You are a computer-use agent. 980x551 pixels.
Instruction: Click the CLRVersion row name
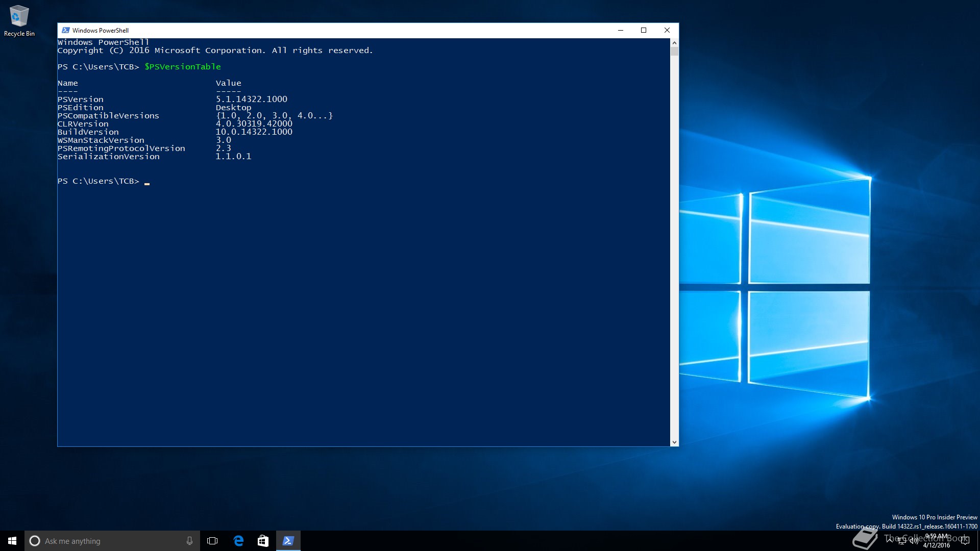tap(83, 124)
